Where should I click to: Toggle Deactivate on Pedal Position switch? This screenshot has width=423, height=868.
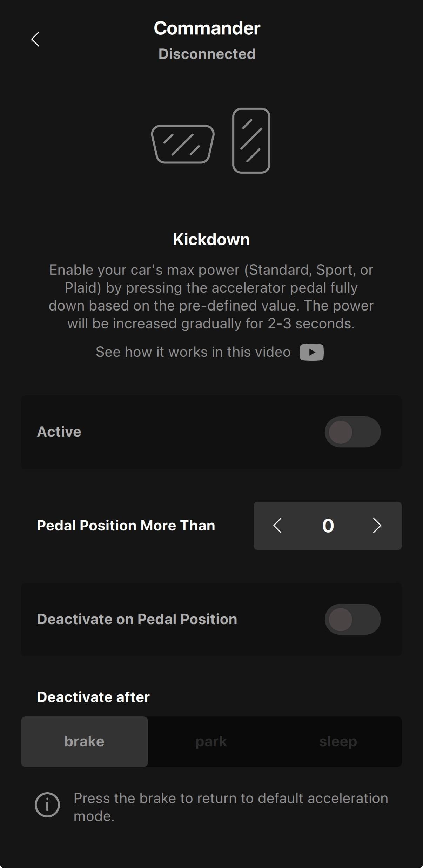[x=352, y=619]
